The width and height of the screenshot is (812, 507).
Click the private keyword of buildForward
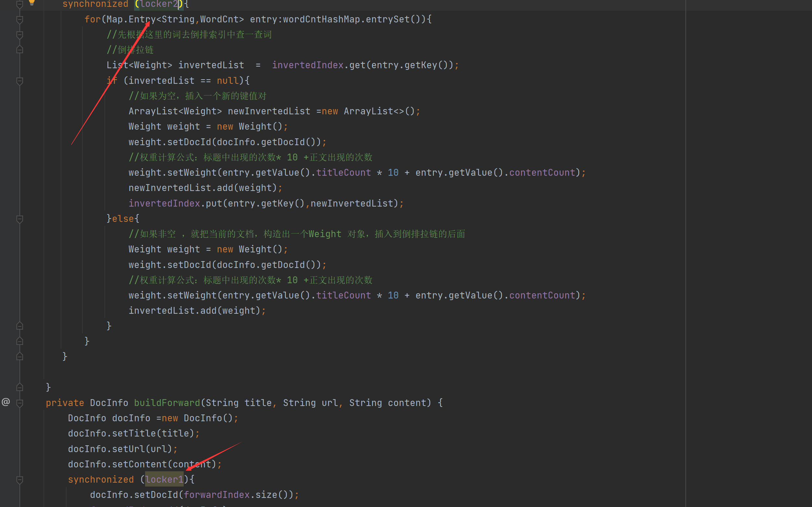65,403
